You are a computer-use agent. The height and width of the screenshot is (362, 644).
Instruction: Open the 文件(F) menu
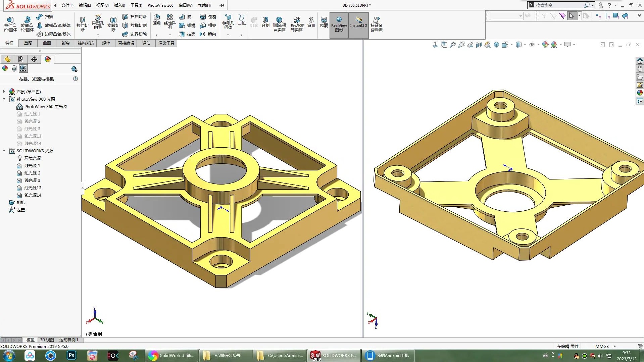pos(67,5)
